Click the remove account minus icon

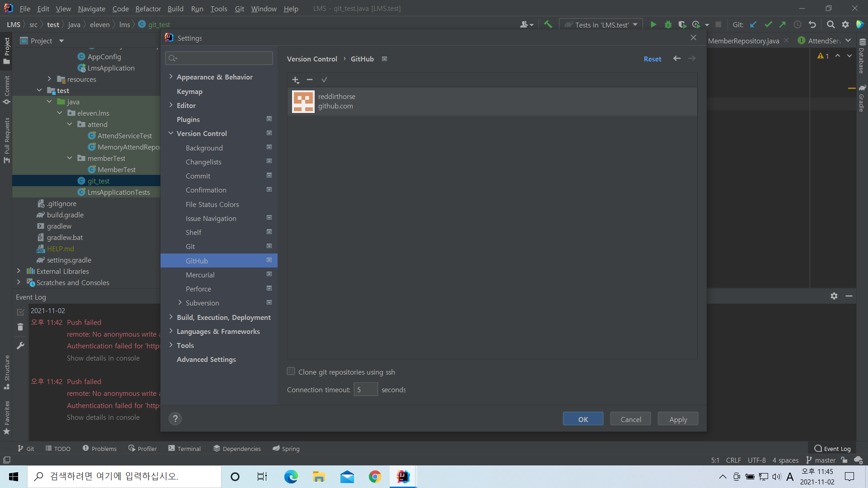point(310,80)
